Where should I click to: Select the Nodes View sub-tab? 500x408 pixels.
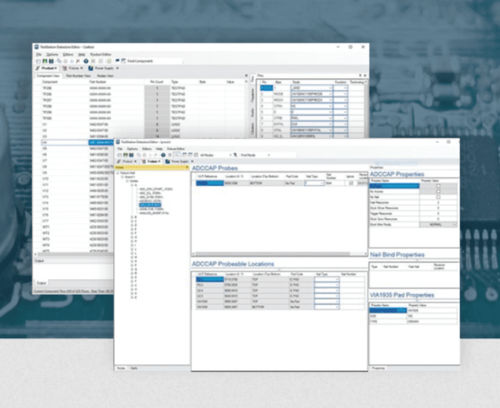pos(105,76)
